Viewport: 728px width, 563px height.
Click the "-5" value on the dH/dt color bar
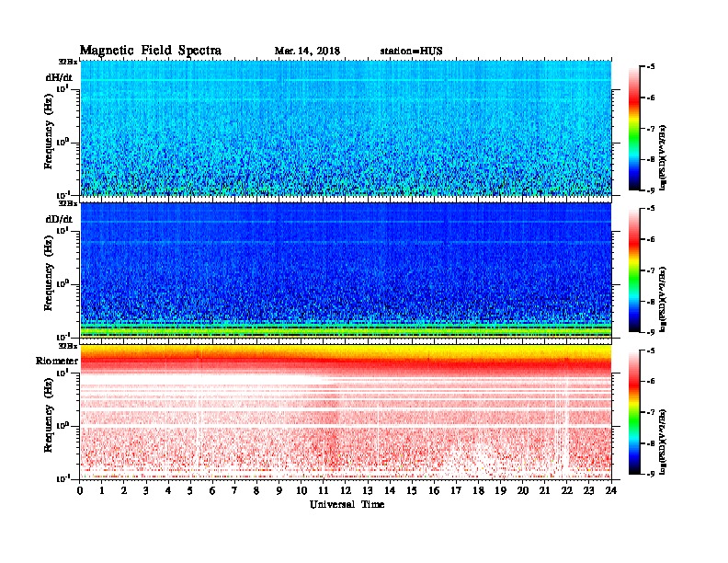[x=651, y=67]
